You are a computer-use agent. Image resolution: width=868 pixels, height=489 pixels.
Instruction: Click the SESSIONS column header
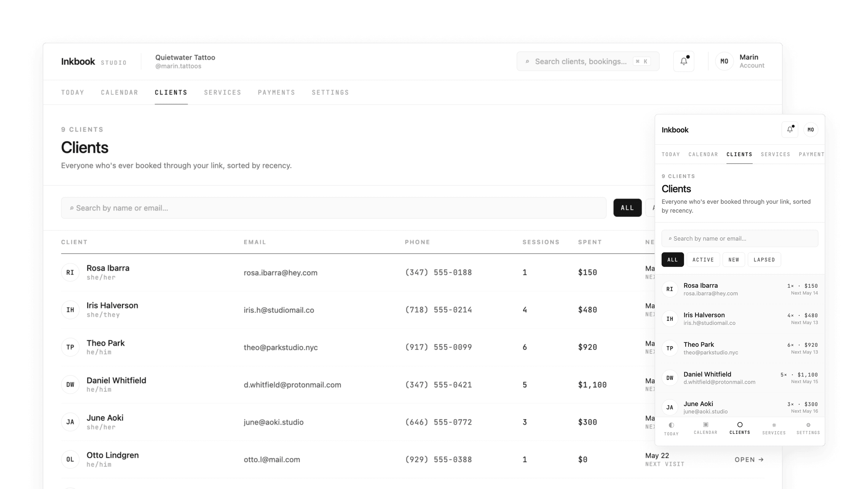click(541, 242)
